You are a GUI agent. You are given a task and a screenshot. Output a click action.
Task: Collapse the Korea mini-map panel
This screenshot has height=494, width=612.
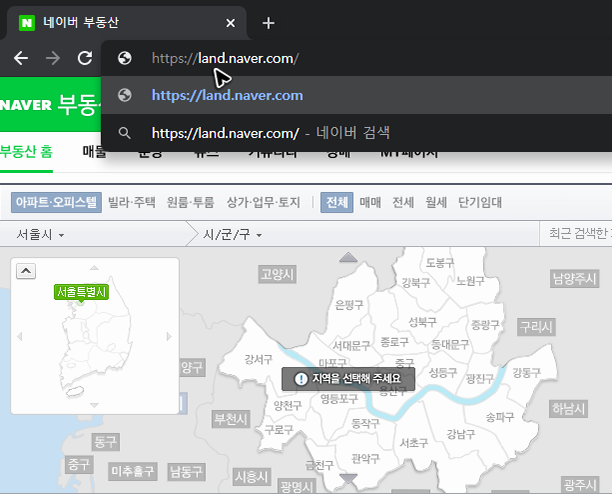26,271
